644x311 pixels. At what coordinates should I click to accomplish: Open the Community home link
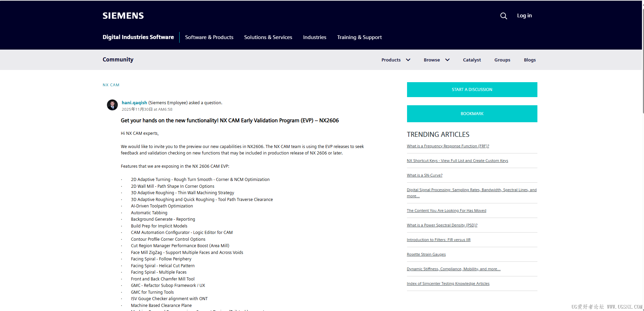[118, 59]
